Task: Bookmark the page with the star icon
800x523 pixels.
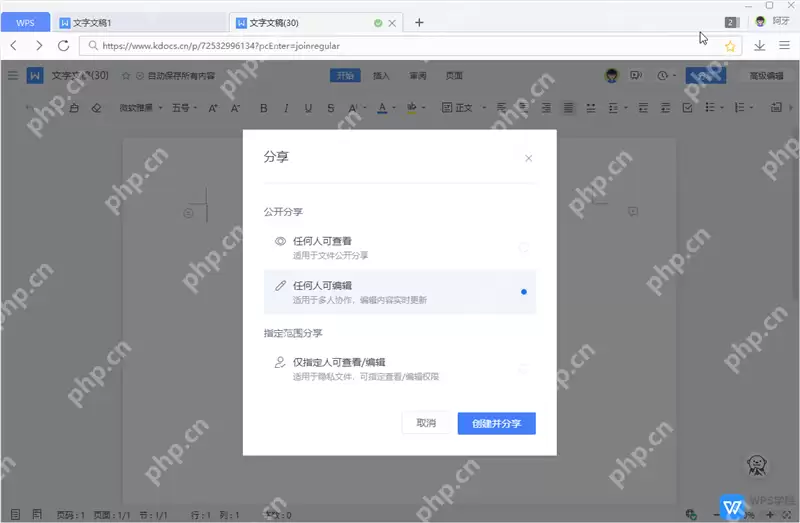Action: point(730,46)
